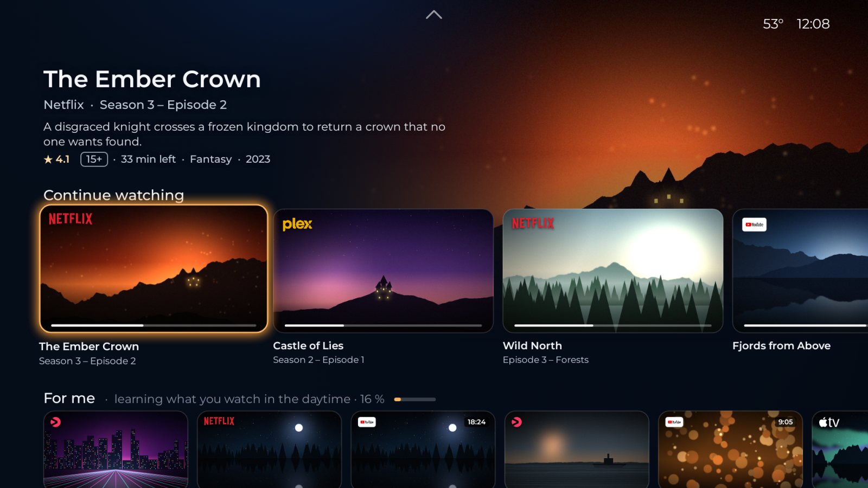Image resolution: width=868 pixels, height=488 pixels.
Task: Click the 53° temperature indicator
Action: (x=773, y=24)
